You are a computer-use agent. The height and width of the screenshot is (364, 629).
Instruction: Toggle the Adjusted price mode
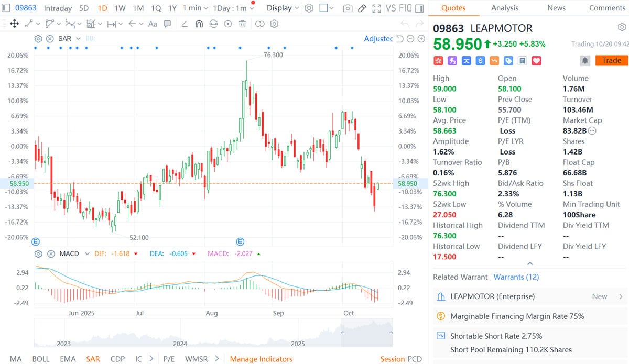click(378, 38)
